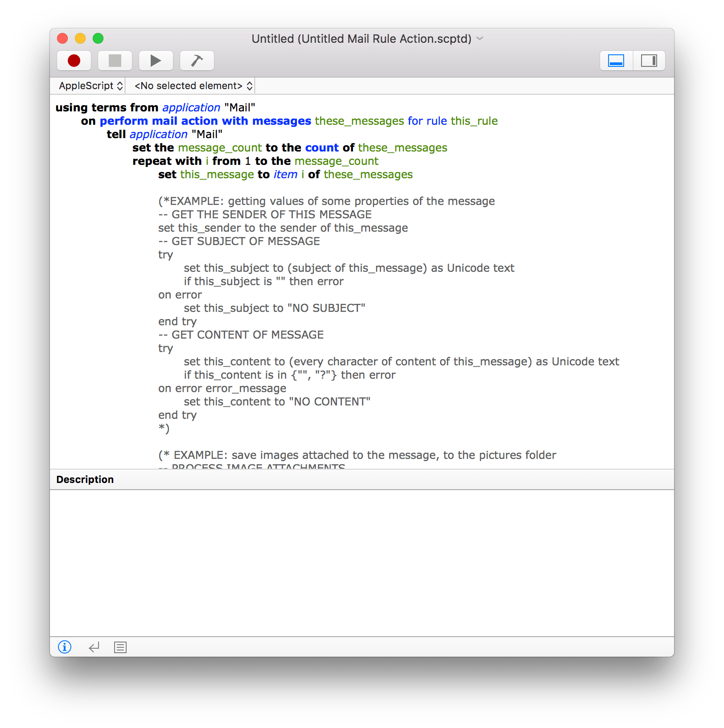The image size is (724, 728).
Task: Compile the script using the hammer icon
Action: point(197,61)
